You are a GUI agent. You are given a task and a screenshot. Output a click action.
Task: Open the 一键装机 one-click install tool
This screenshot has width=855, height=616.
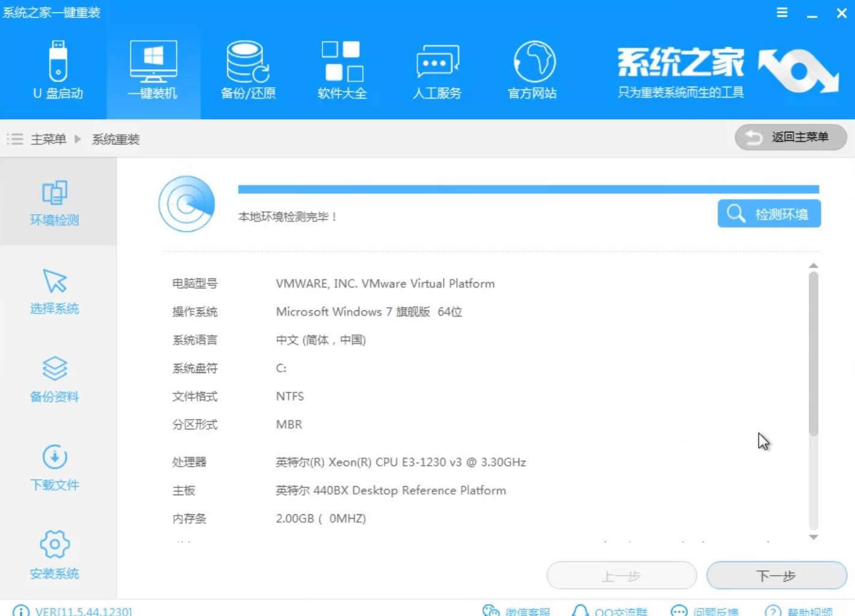point(153,69)
